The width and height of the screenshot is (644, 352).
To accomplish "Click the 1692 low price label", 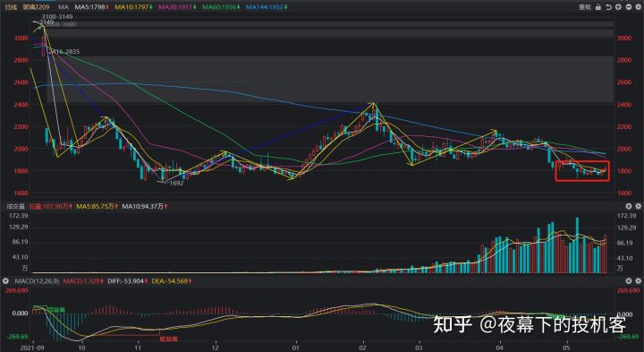I will (x=176, y=183).
